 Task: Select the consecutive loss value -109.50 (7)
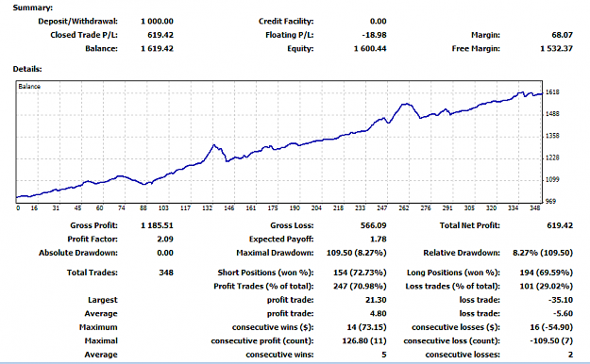(551, 340)
